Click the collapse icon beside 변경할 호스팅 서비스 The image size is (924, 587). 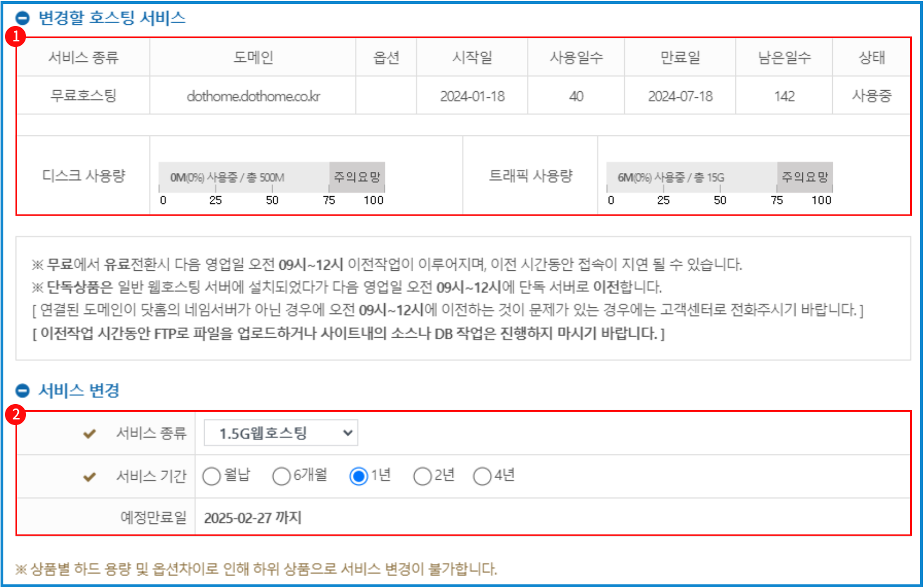[22, 19]
